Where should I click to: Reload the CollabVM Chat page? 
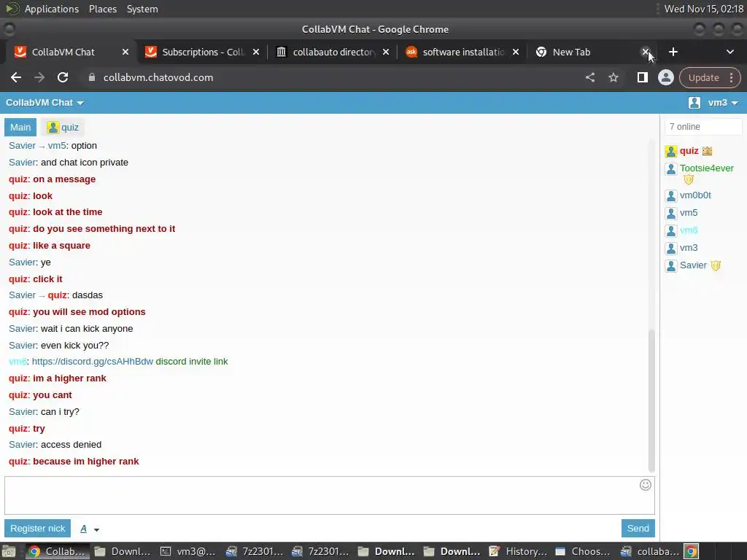(63, 77)
